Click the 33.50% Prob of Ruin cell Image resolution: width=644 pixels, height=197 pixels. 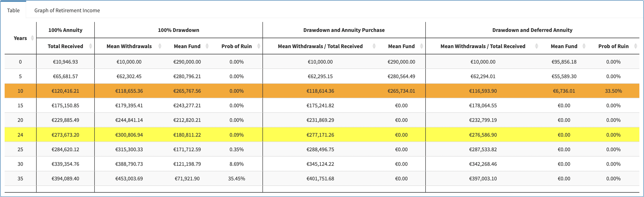(x=613, y=91)
